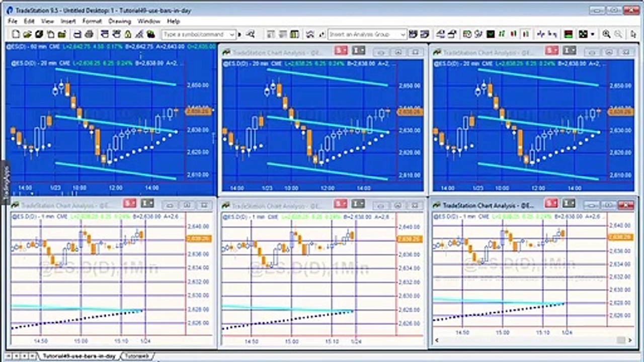Image resolution: width=644 pixels, height=362 pixels.
Task: Click the dark camera-like icon before command box
Action: click(150, 34)
